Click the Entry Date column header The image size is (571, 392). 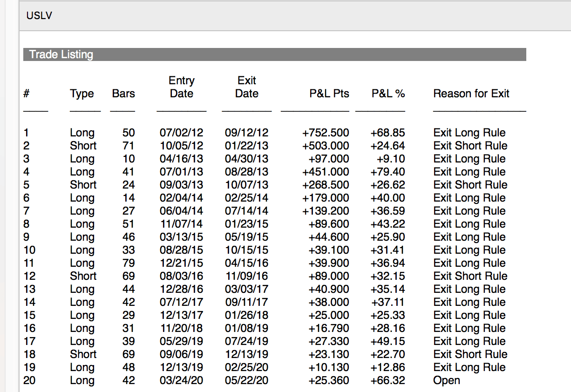[x=182, y=87]
